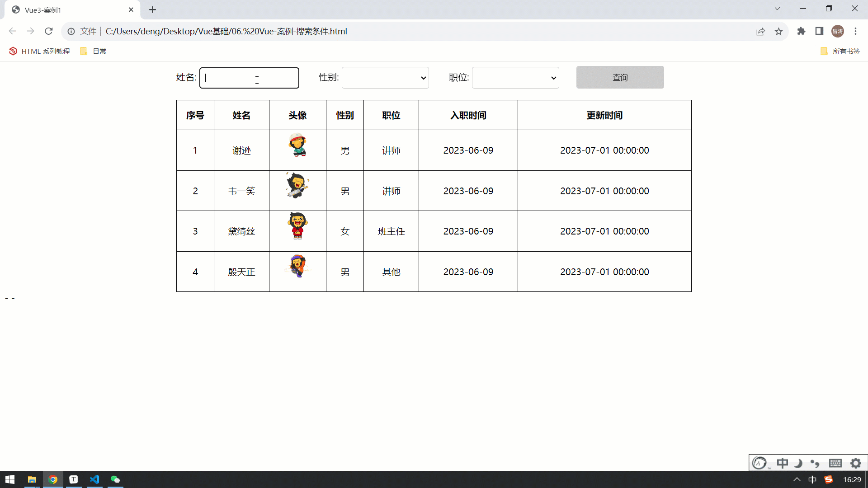This screenshot has width=868, height=488.
Task: Toggle the browser side panel
Action: click(x=819, y=31)
